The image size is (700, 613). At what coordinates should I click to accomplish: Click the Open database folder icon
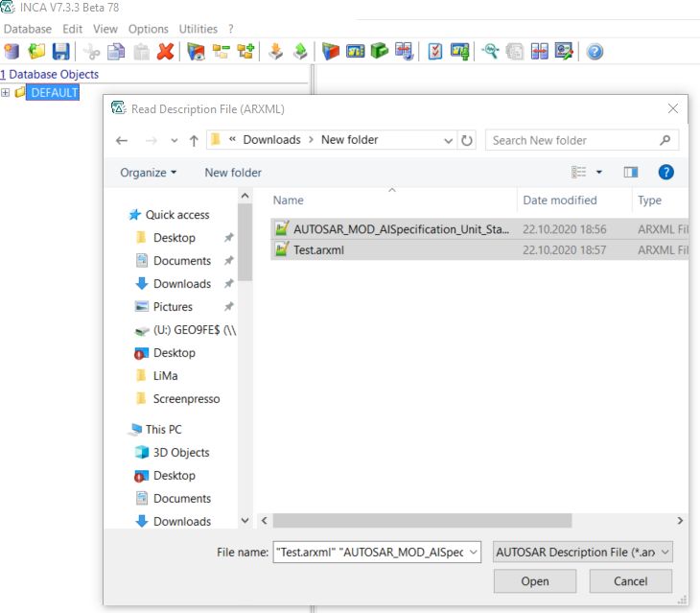[x=36, y=52]
